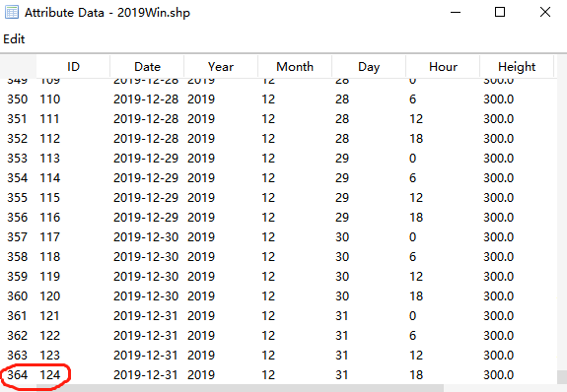
Task: Click ID cell 120
Action: 50,295
